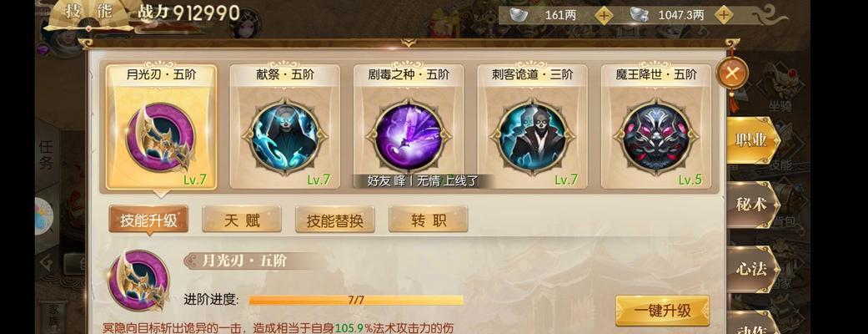Open the 任务 panel on the left edge
The height and width of the screenshot is (334, 868).
[47, 154]
